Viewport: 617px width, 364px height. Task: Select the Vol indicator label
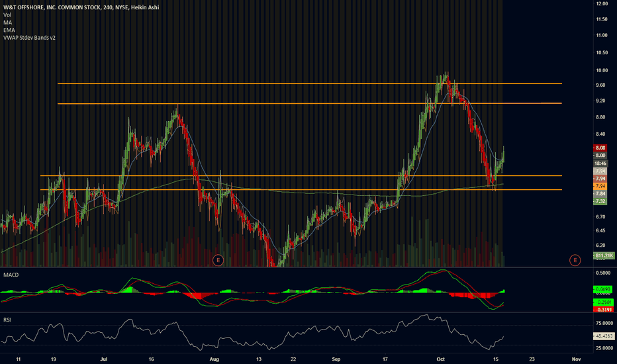pos(7,15)
